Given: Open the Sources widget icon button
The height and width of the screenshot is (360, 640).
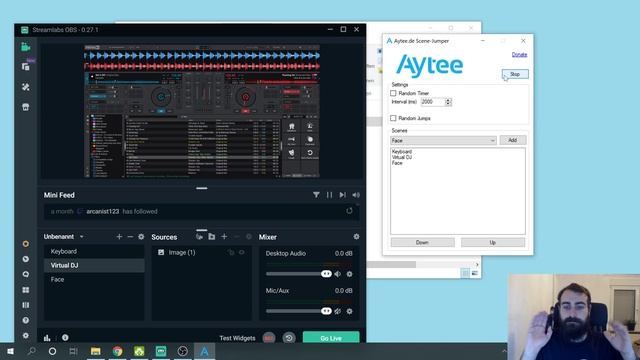Looking at the screenshot, I should tap(199, 237).
